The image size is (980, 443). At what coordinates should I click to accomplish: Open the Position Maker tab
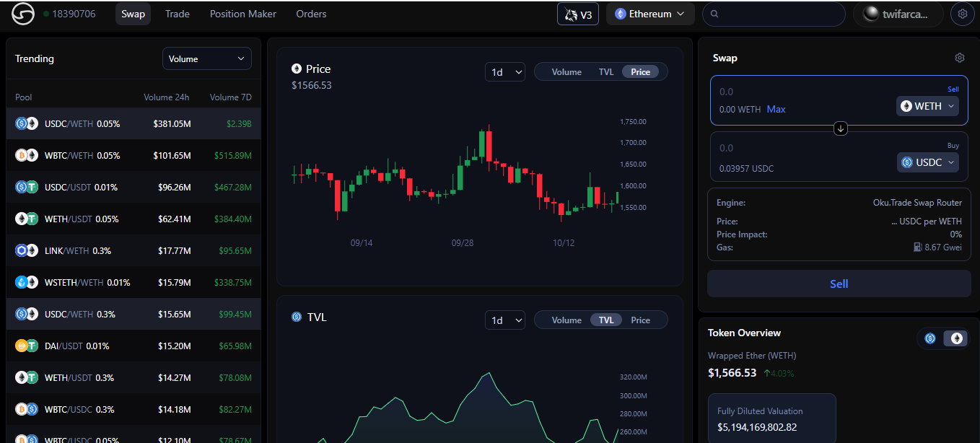[243, 14]
